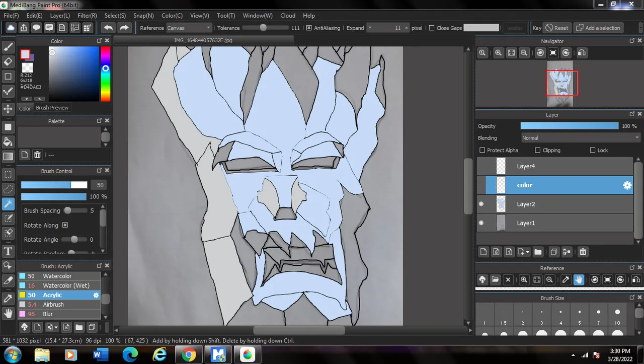644x364 pixels.
Task: Open the Layer menu
Action: (60, 16)
